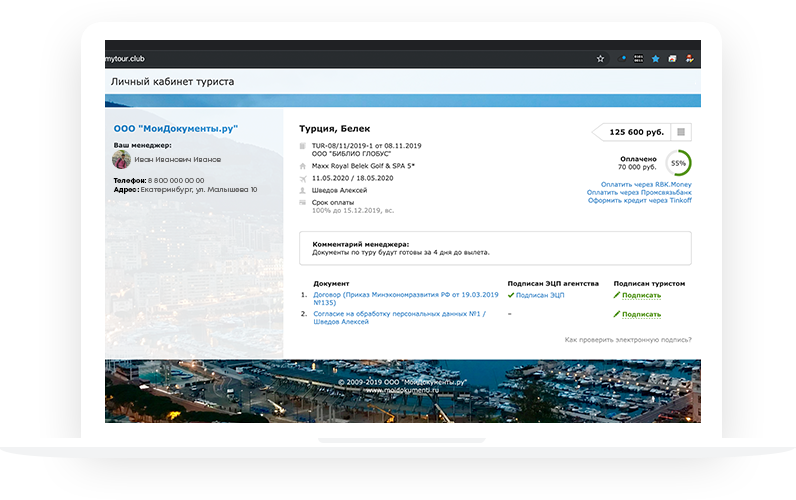Open the Согласие на обработку персональных данных link
The width and height of the screenshot is (796, 500).
[399, 318]
